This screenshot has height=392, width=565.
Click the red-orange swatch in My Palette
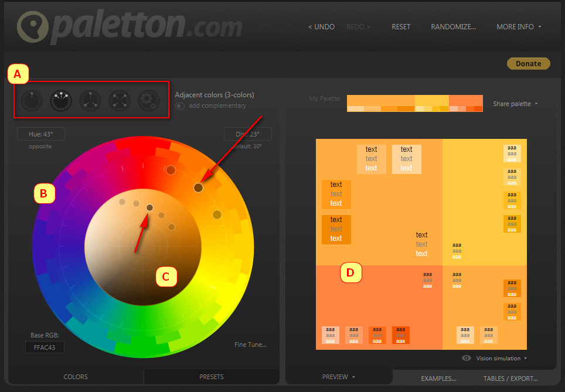click(x=466, y=101)
